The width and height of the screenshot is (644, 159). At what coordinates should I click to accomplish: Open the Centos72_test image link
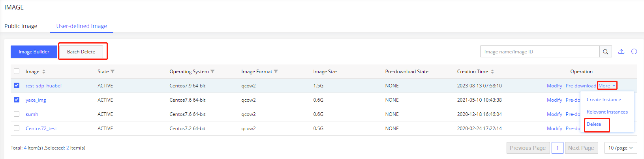tap(41, 129)
